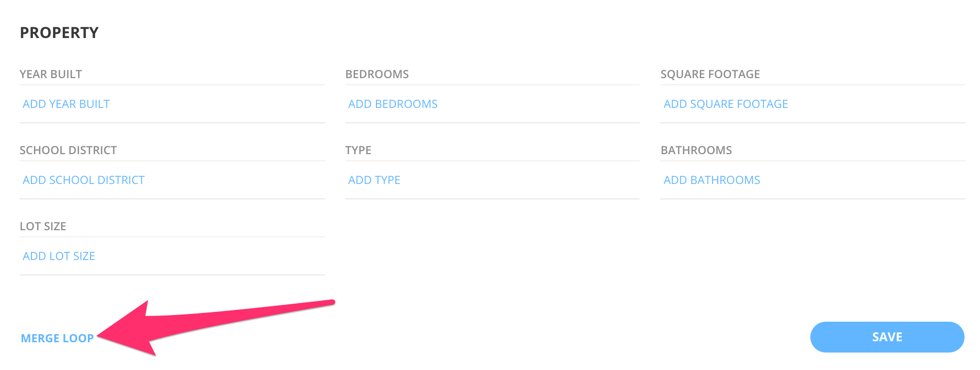The width and height of the screenshot is (980, 370).
Task: Click the Year Built label
Action: [x=50, y=75]
